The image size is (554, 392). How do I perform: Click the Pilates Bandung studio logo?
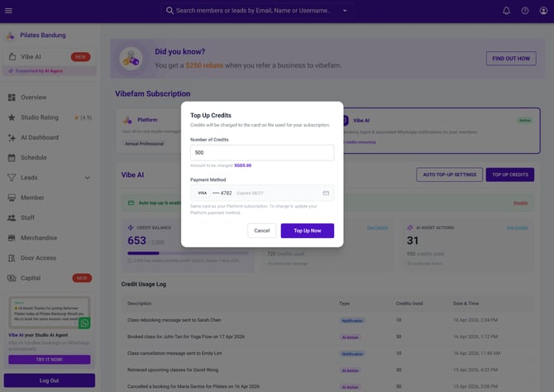point(11,36)
